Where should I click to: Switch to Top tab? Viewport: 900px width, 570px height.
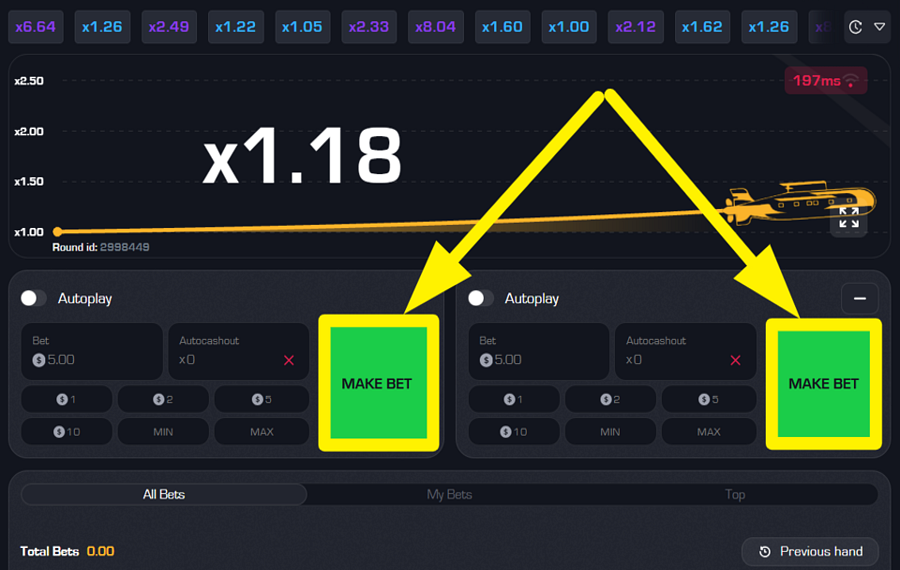coord(735,494)
